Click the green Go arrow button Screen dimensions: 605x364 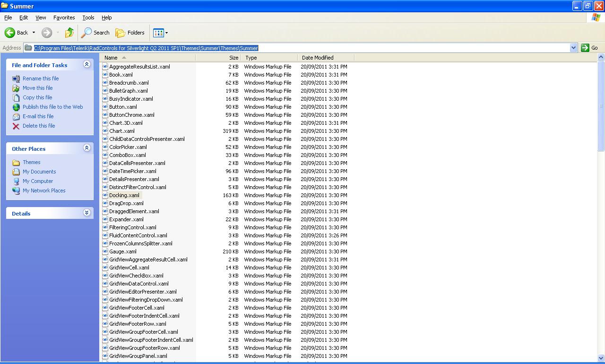click(585, 48)
